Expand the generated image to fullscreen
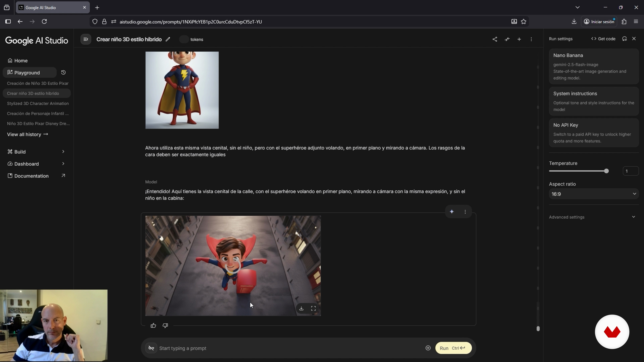Image resolution: width=644 pixels, height=362 pixels. 313,308
